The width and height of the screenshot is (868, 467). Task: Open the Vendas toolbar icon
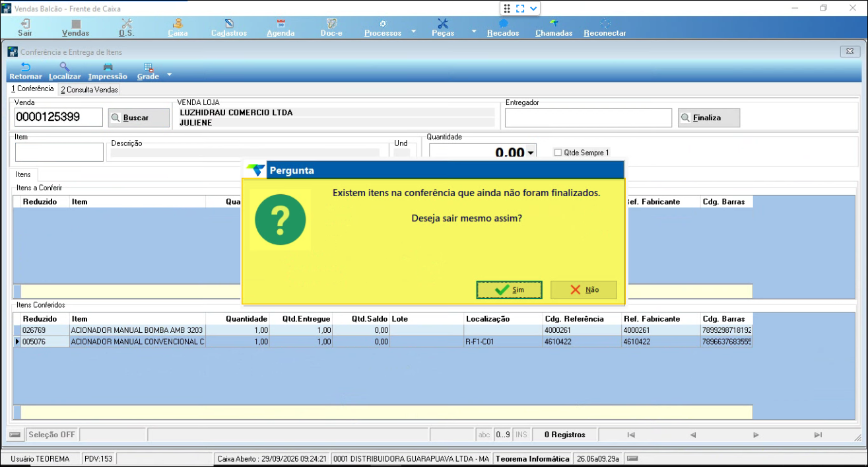click(76, 24)
